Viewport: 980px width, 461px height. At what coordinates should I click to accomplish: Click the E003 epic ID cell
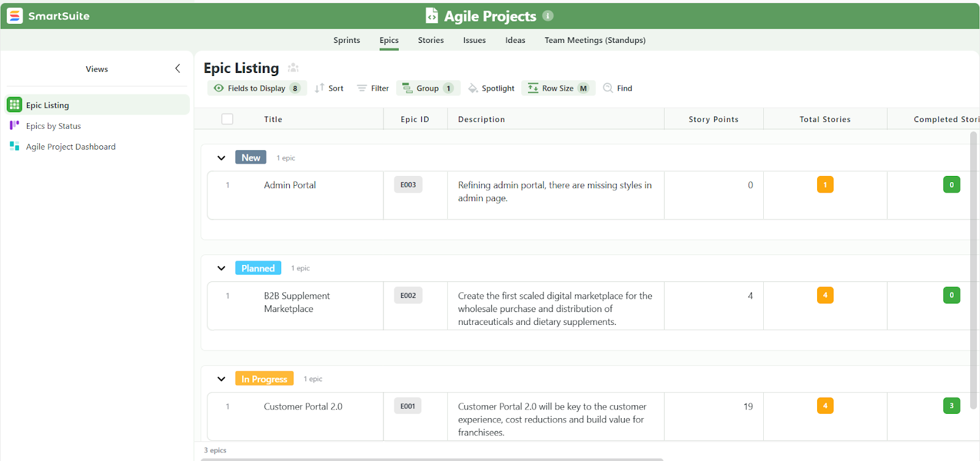[x=408, y=185]
